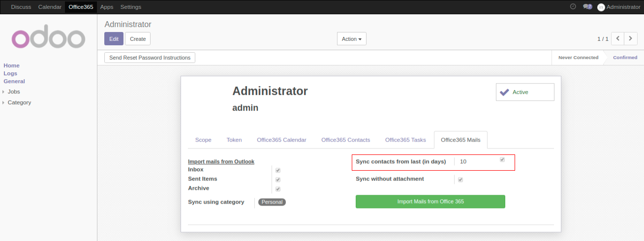This screenshot has height=241, width=644.
Task: Click the Import mails from Outlook heading
Action: (x=221, y=161)
